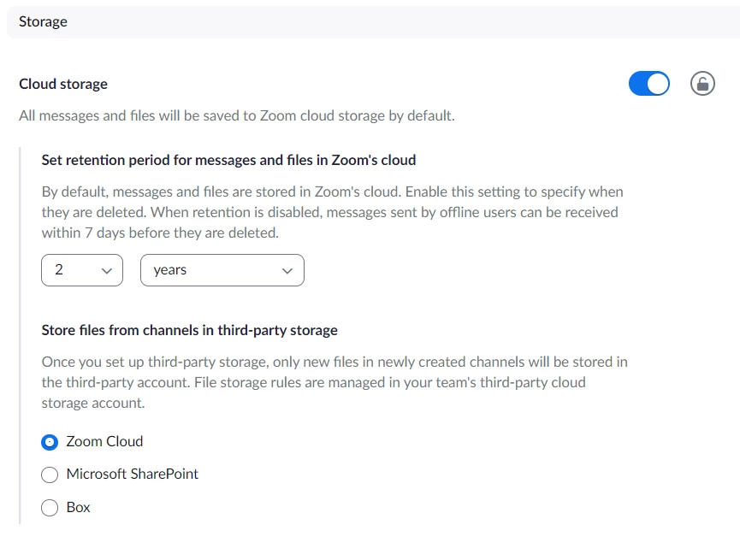Click 'Set retention period for messages' heading
740x560 pixels.
(x=228, y=160)
